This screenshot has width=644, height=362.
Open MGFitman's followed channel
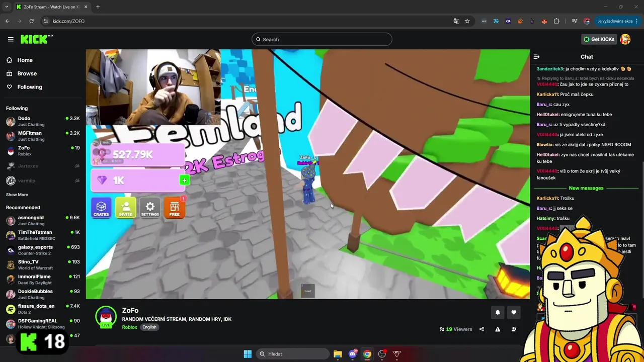click(x=43, y=136)
